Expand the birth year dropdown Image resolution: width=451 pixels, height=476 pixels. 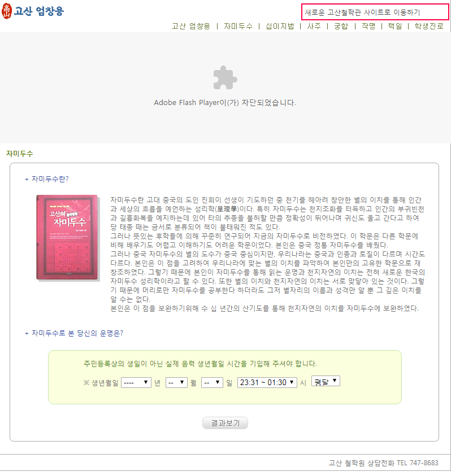click(136, 382)
